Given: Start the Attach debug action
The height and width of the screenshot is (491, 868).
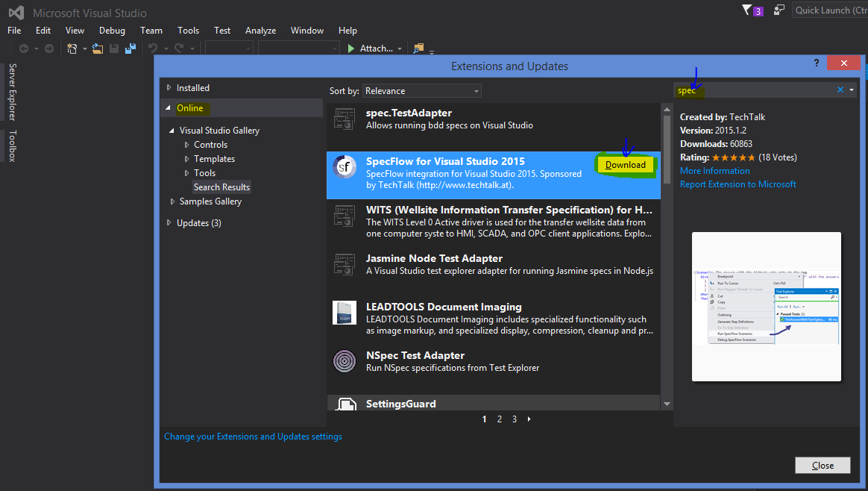Looking at the screenshot, I should tap(371, 48).
